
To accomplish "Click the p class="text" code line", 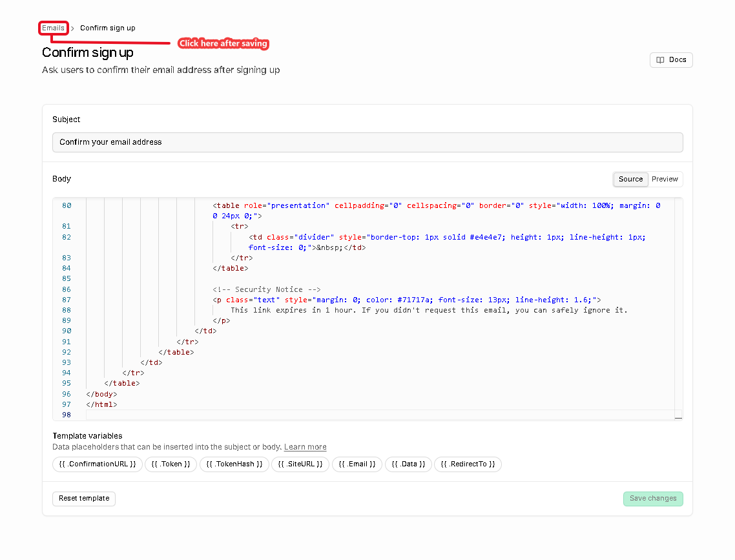I will point(407,300).
